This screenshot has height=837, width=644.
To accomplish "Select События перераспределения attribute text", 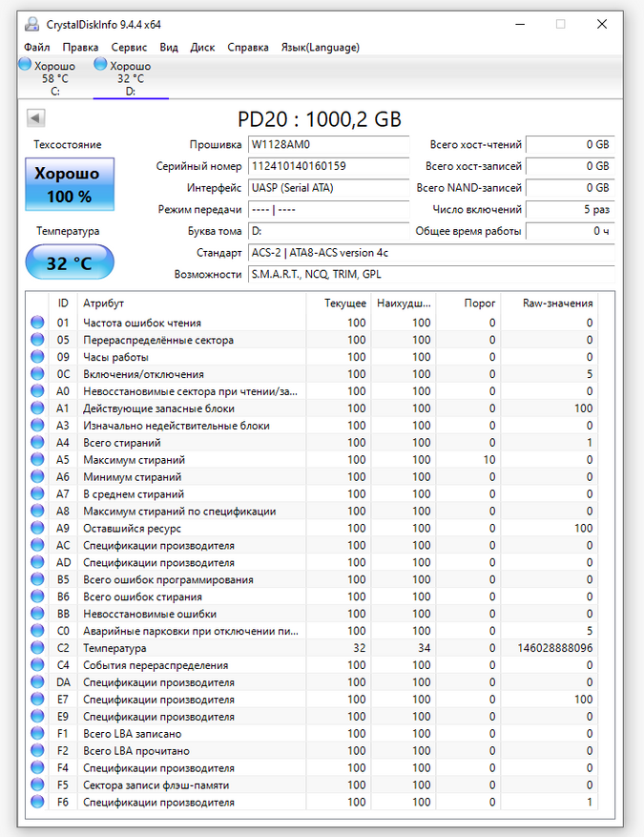I will [x=156, y=665].
